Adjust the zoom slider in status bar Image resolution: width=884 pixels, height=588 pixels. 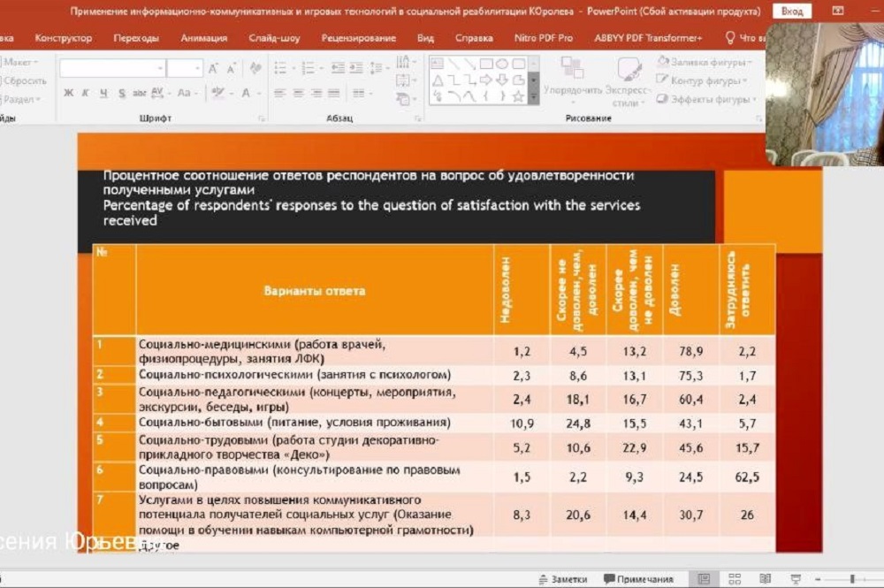click(x=853, y=579)
